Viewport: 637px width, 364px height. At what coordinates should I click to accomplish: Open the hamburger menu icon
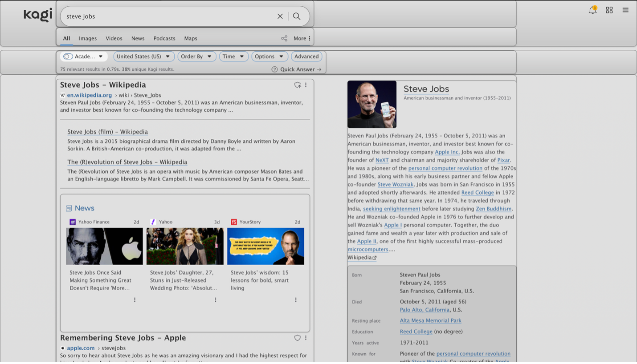click(x=625, y=10)
